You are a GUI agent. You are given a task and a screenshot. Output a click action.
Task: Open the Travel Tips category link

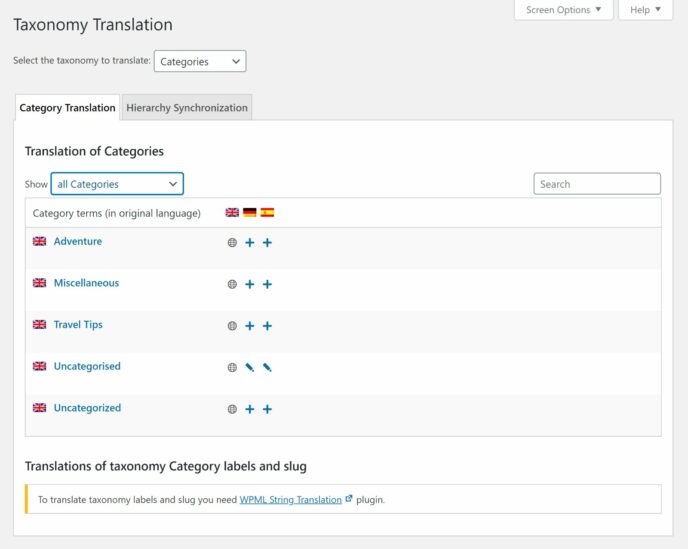(x=78, y=325)
